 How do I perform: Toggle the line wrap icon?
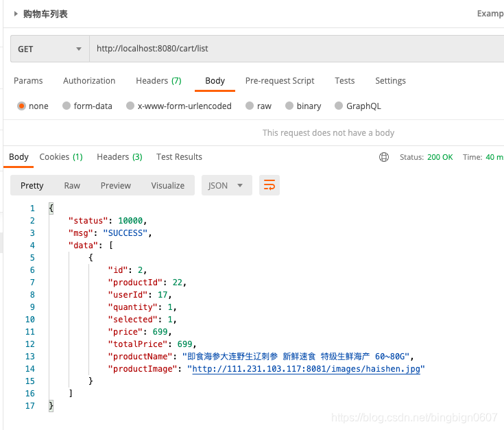[x=269, y=185]
